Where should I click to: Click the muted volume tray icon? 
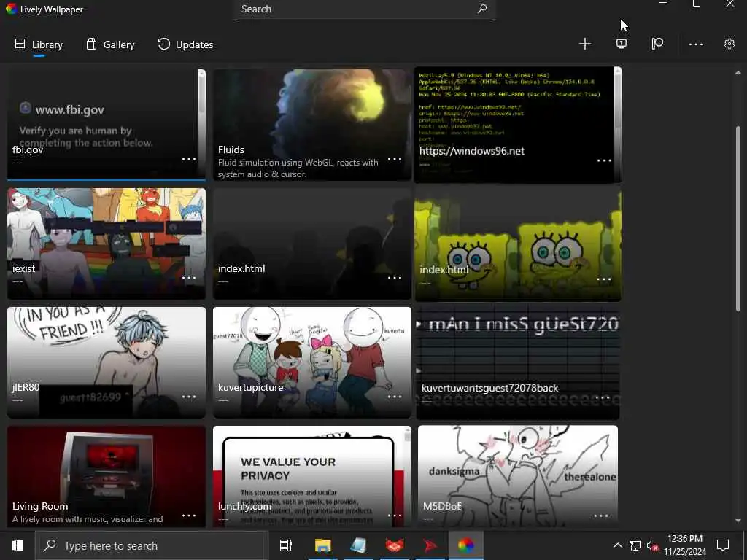click(652, 545)
